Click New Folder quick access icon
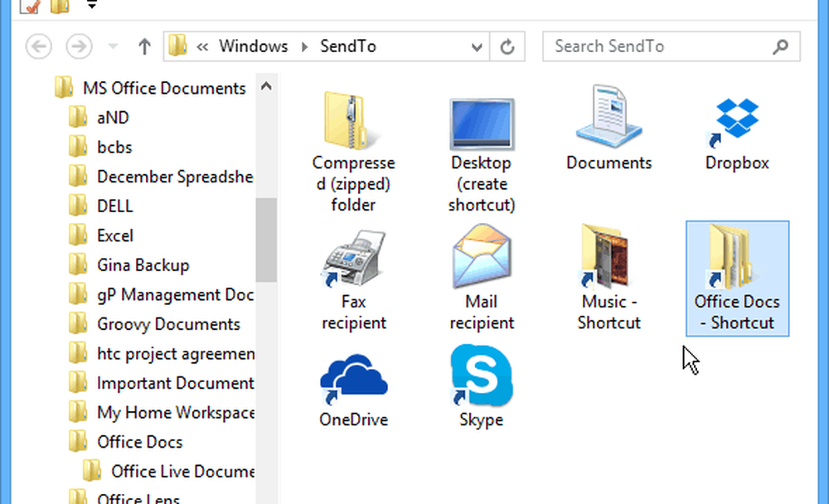Image resolution: width=829 pixels, height=504 pixels. [60, 7]
